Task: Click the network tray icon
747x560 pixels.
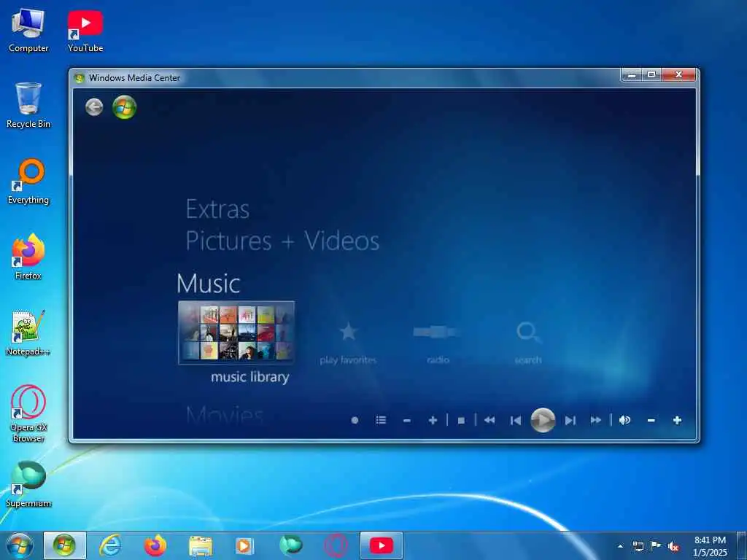Action: [x=638, y=546]
